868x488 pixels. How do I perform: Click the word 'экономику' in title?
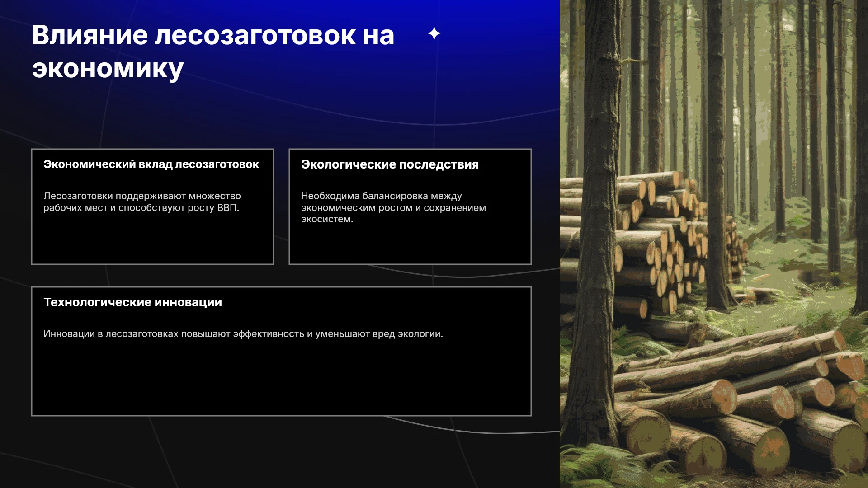click(108, 69)
